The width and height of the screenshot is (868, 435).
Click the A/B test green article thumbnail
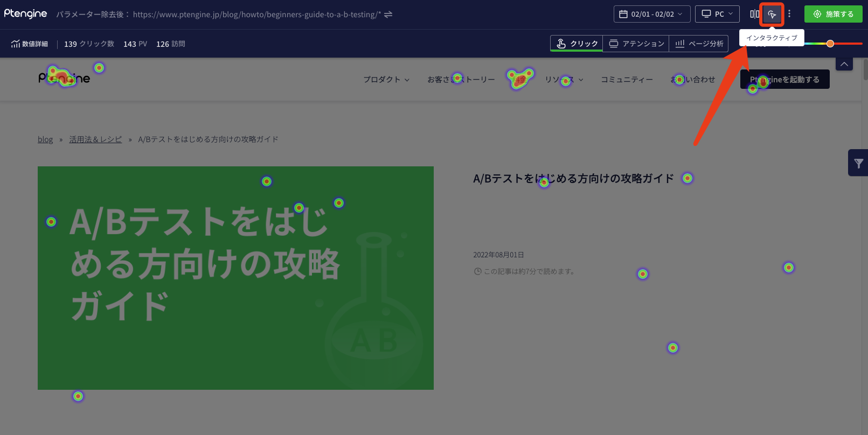tap(235, 278)
